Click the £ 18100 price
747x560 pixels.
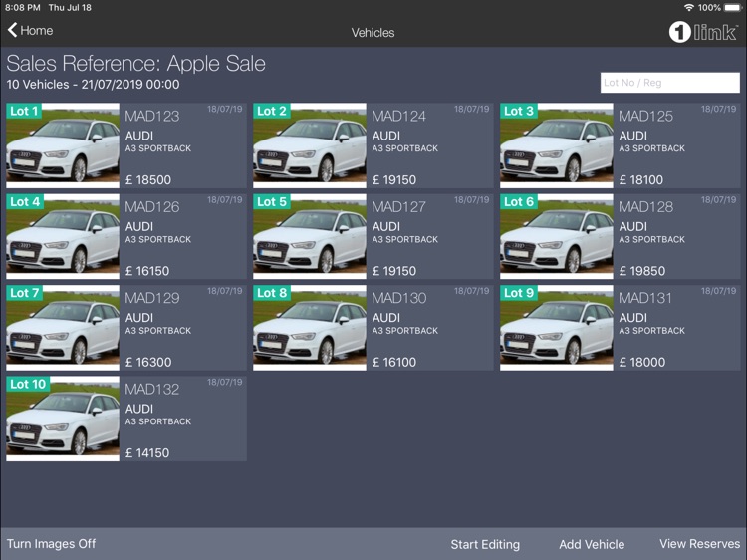(x=641, y=179)
